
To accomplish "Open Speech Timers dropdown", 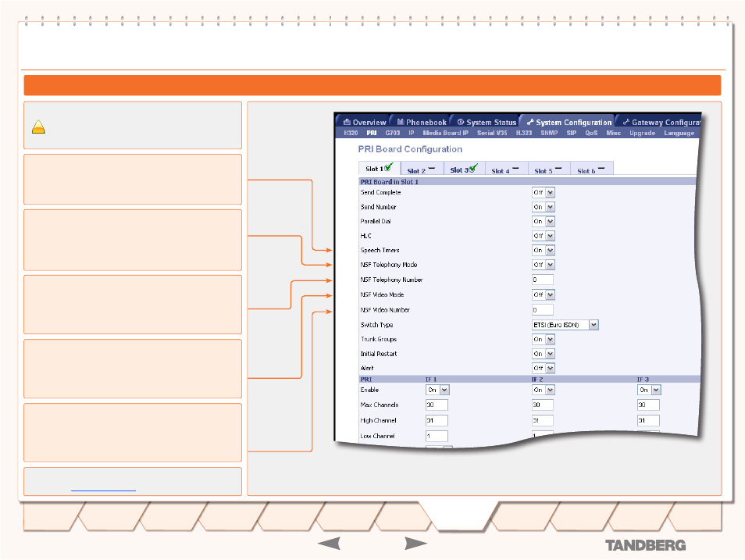I will point(543,250).
